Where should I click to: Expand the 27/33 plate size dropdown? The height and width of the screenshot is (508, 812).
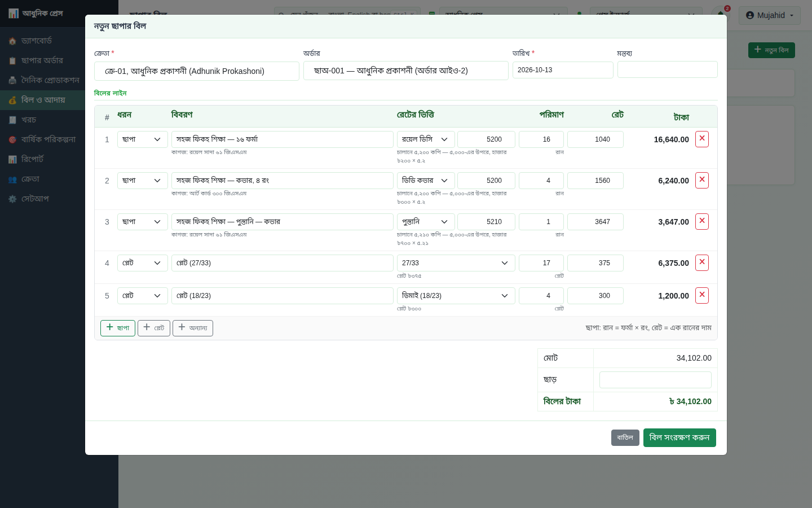click(456, 263)
